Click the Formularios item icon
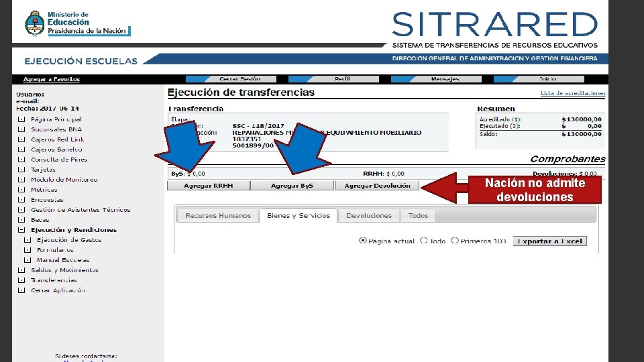644x362 pixels. pyautogui.click(x=28, y=250)
